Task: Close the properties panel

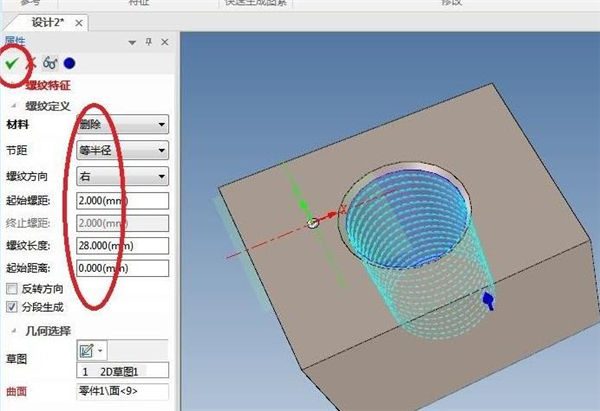Action: click(165, 42)
